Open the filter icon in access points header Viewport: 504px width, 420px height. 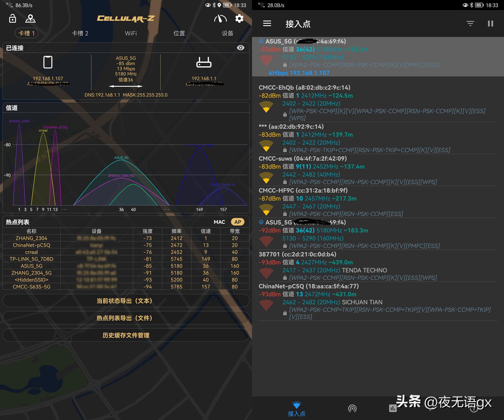[470, 24]
